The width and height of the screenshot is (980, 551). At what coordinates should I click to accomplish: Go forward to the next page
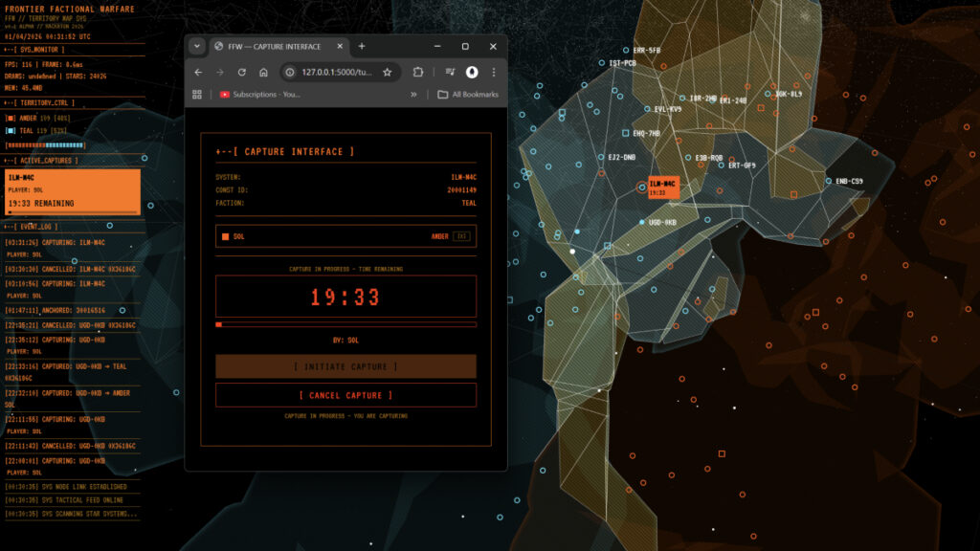220,73
